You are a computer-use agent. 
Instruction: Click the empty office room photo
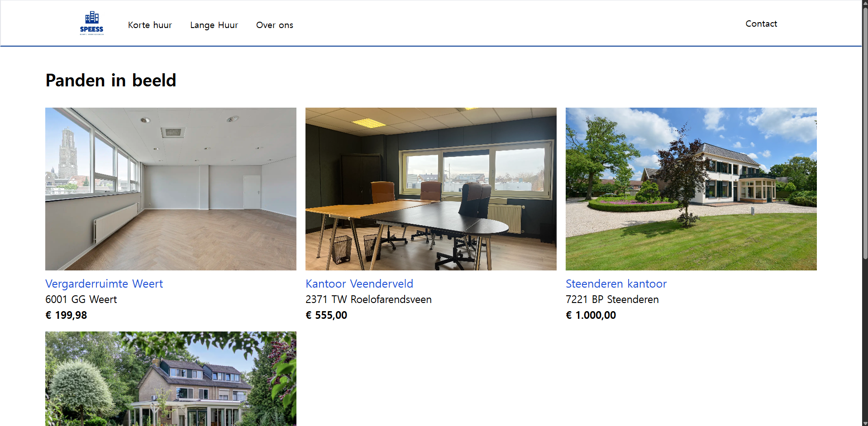171,189
